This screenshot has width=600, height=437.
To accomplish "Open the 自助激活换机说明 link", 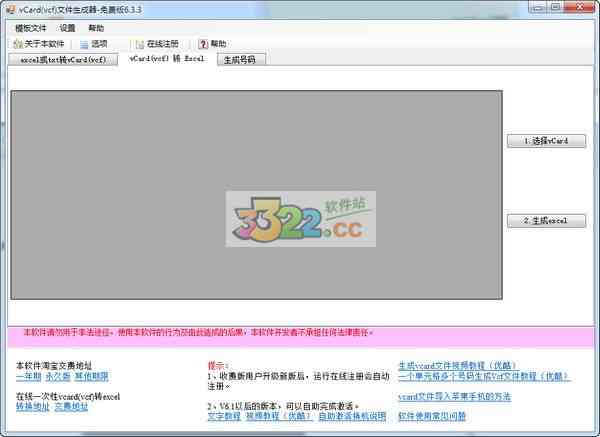I will tap(352, 416).
